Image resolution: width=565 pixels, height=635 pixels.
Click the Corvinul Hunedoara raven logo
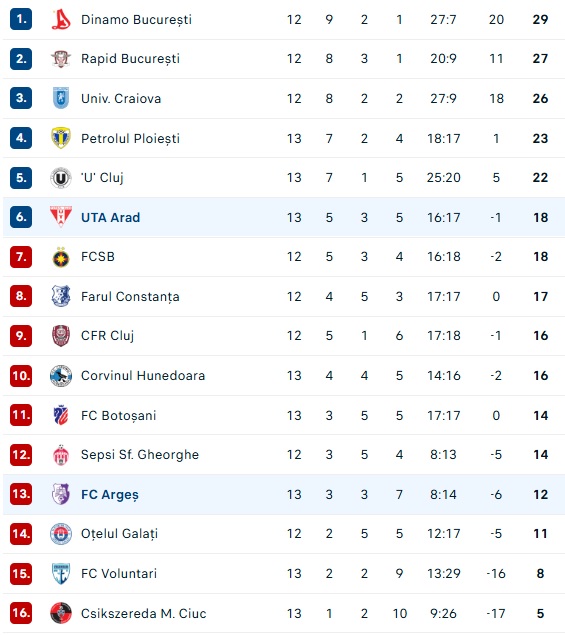tap(61, 375)
